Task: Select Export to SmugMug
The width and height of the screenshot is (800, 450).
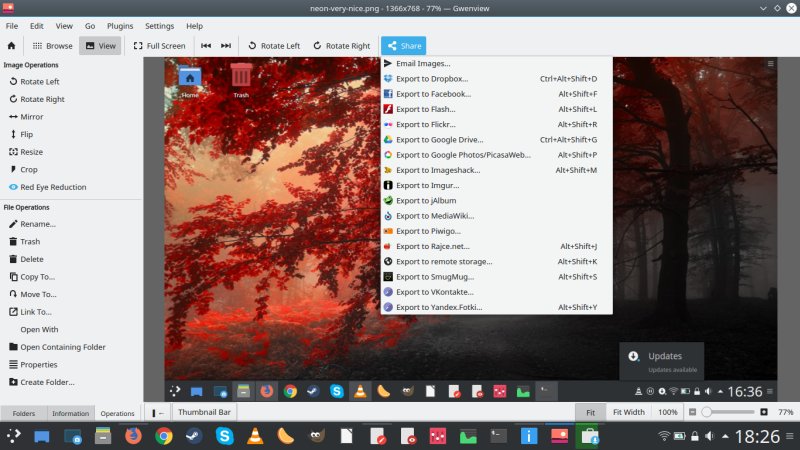Action: click(496, 277)
